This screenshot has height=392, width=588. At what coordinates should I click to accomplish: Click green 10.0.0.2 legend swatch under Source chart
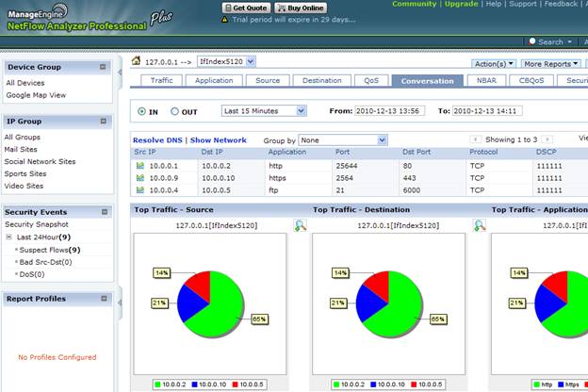coord(158,384)
